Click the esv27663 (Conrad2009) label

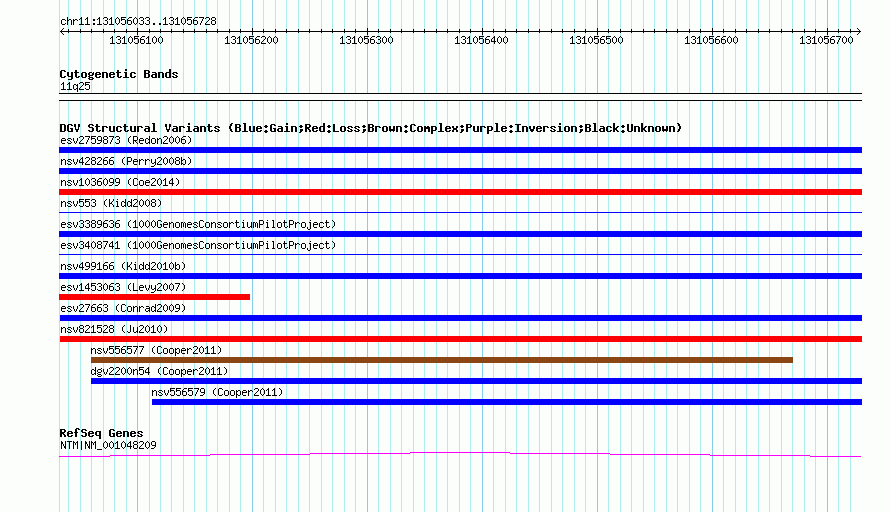(x=123, y=308)
